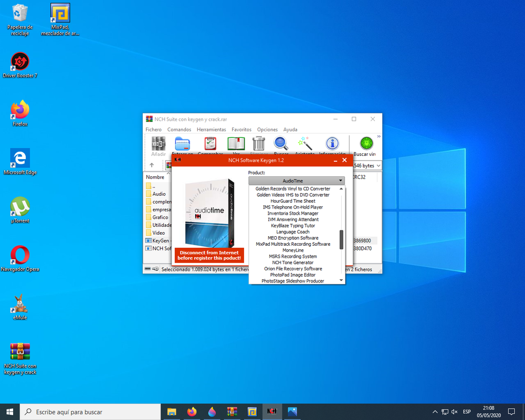Minimize the NCH Software Keygen window
Viewport: 525px width, 420px height.
pos(335,161)
